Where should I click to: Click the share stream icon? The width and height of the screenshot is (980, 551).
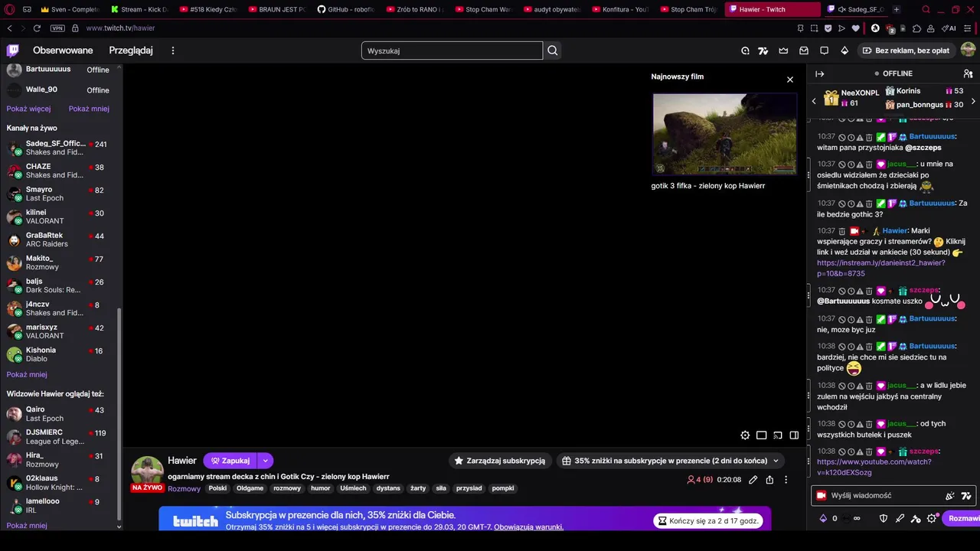click(x=769, y=480)
